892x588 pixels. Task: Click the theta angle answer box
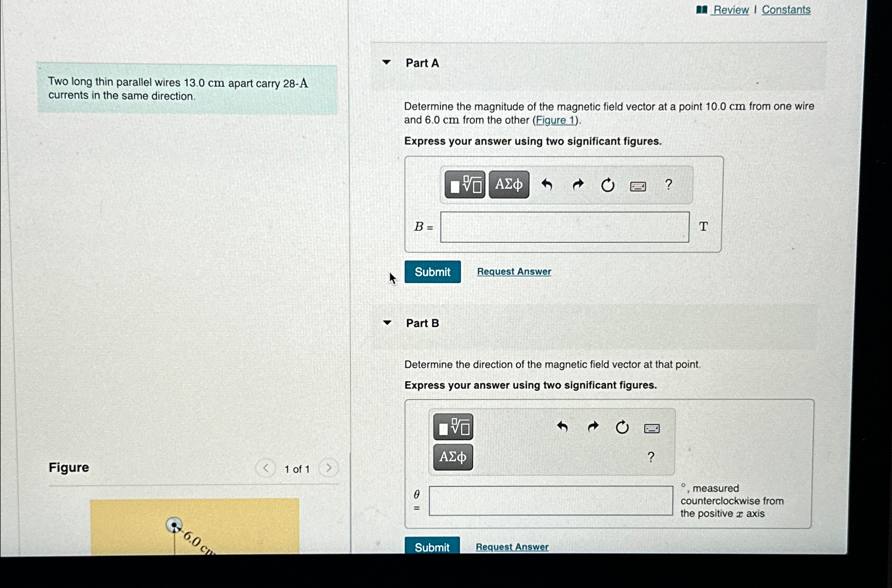[551, 501]
